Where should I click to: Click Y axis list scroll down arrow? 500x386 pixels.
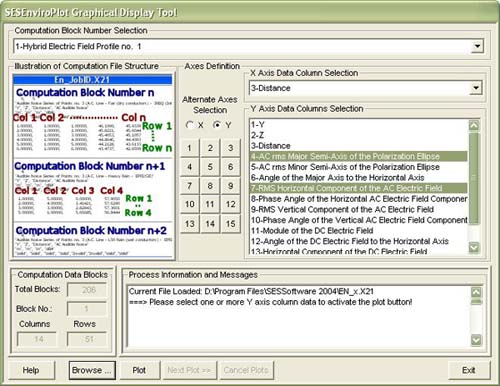point(474,247)
